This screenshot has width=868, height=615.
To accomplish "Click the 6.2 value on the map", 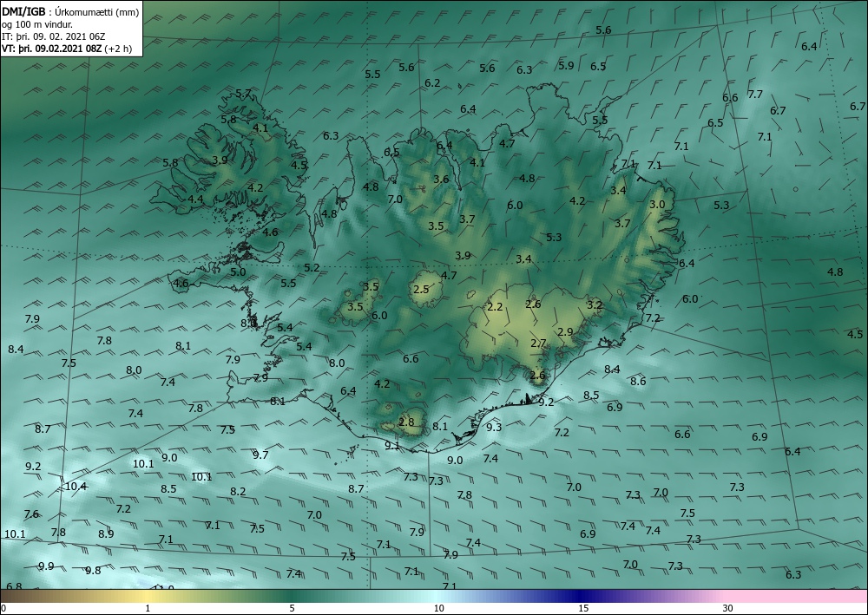I will tap(432, 83).
